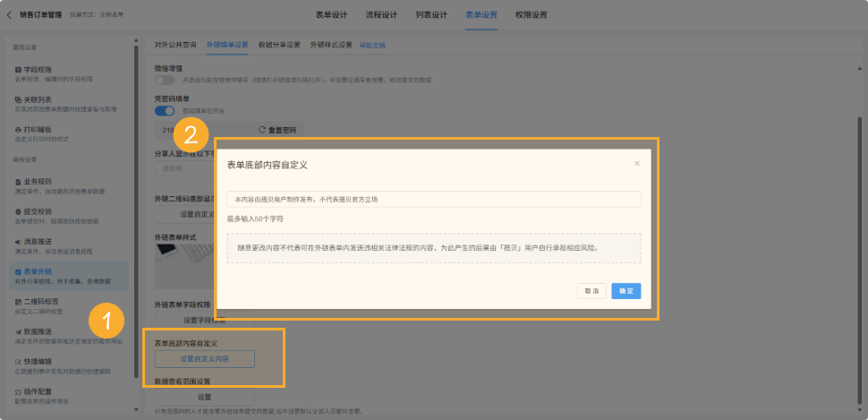Click the 高级设置 sidebar heading
The image size is (868, 420).
point(25,159)
